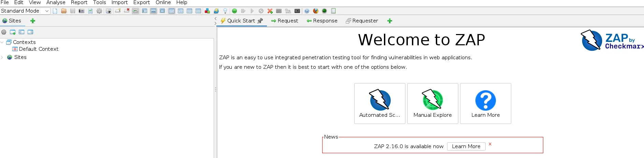Viewport: 644px width, 158px height.
Task: Click the New Session icon
Action: 55,11
